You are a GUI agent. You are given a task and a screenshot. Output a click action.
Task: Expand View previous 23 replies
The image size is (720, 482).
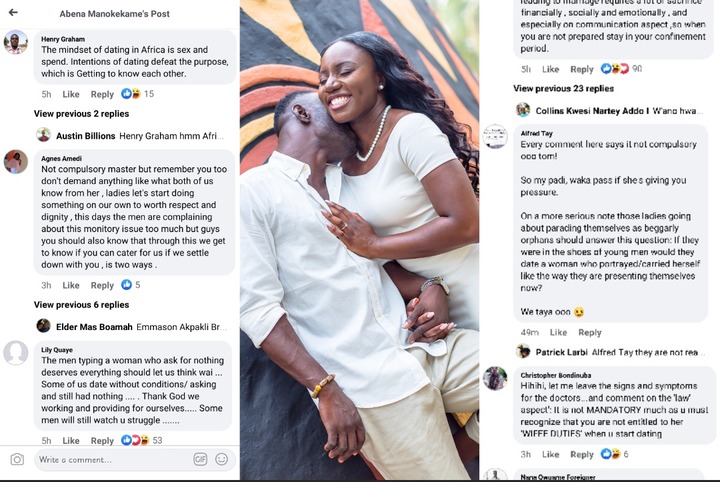[x=563, y=89]
